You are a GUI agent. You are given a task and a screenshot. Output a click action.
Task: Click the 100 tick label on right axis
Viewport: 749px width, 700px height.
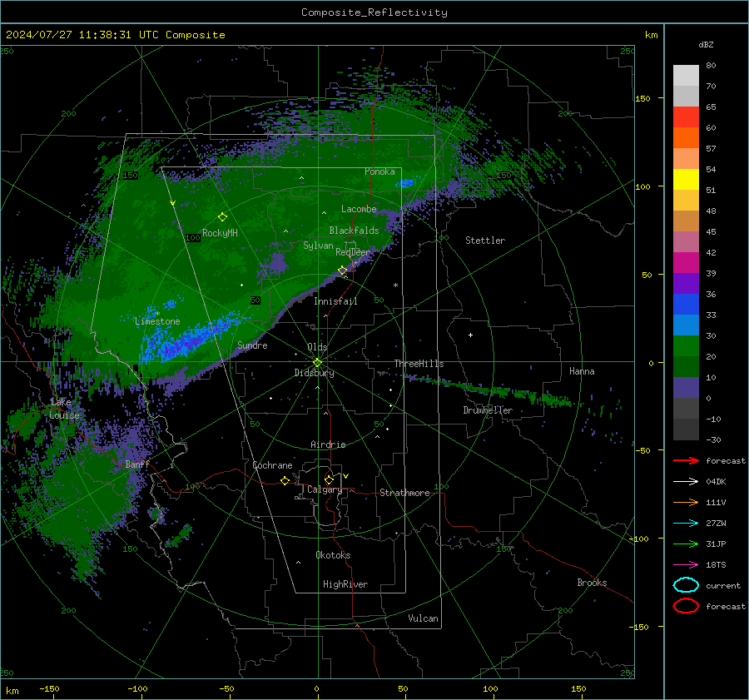tap(642, 186)
